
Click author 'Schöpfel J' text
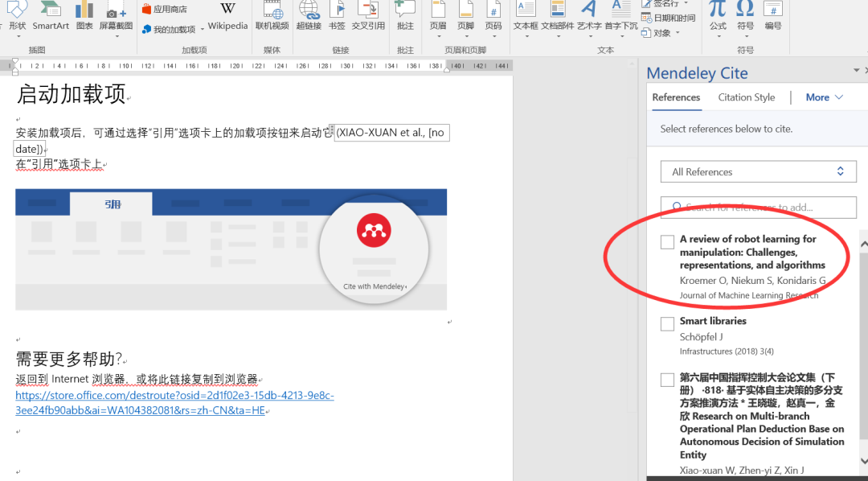point(702,337)
